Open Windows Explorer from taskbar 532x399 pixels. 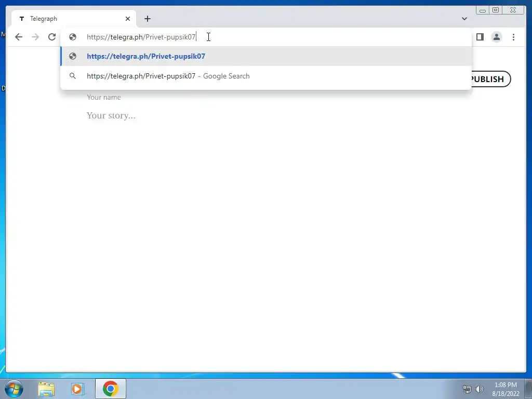[x=46, y=389]
